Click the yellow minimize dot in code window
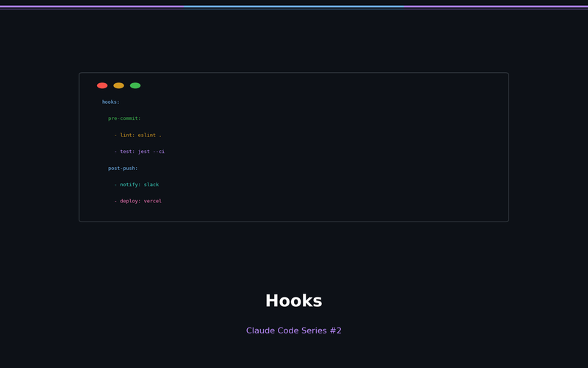 click(x=118, y=85)
